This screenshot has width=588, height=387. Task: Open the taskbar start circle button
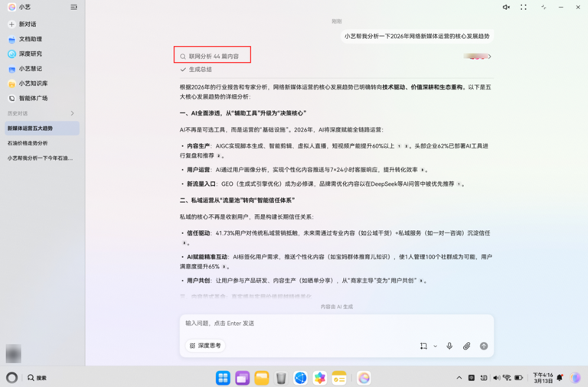point(11,377)
